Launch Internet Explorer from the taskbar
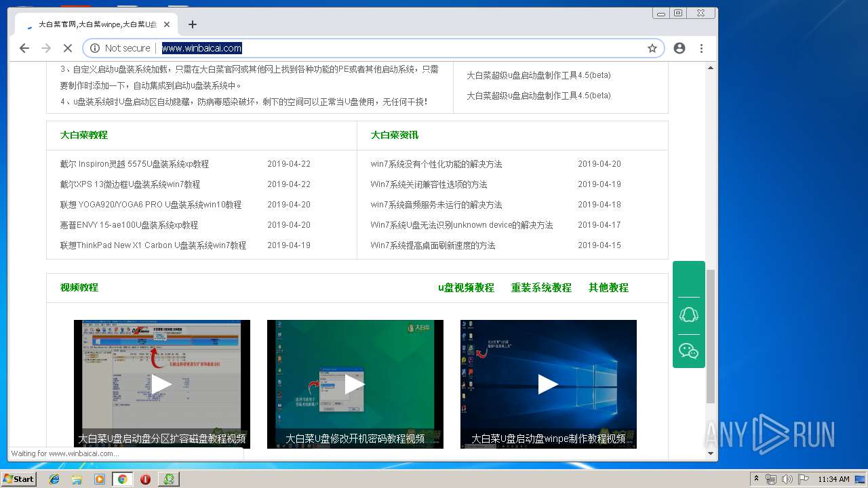 (54, 479)
